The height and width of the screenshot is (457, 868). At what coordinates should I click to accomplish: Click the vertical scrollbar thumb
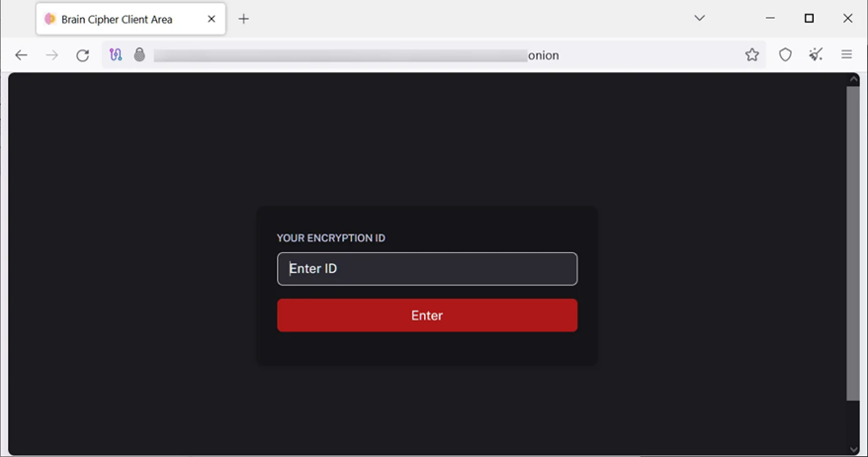pyautogui.click(x=853, y=242)
